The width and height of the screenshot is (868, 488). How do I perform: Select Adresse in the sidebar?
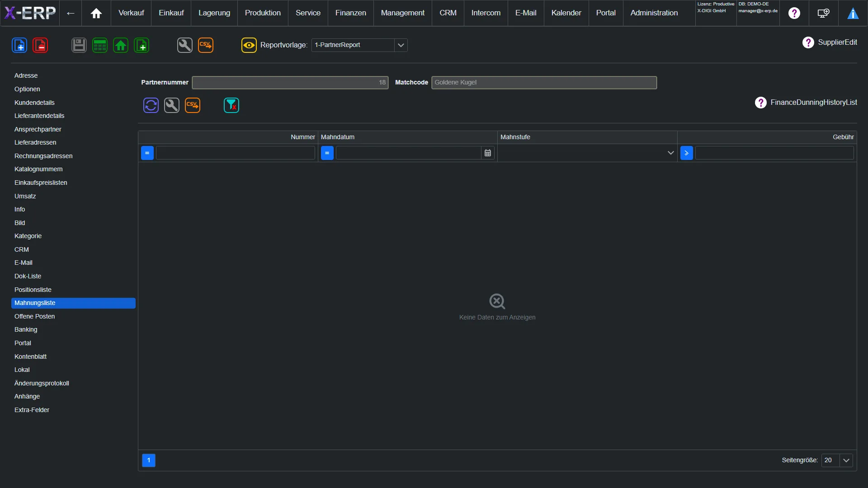click(73, 75)
